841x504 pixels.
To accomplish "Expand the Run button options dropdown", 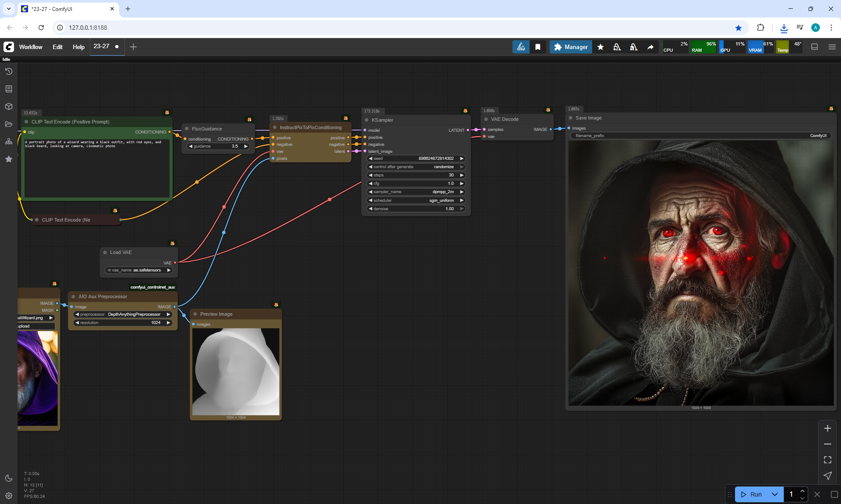I will tap(774, 494).
